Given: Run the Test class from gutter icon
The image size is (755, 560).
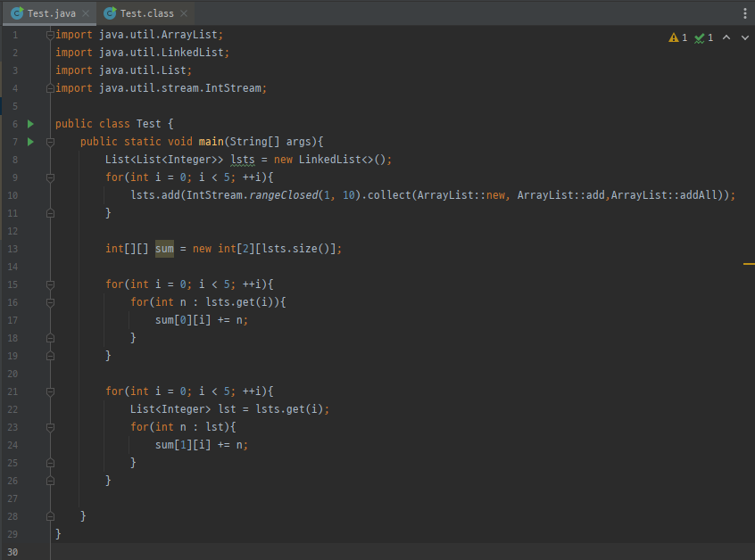Looking at the screenshot, I should click(x=30, y=124).
